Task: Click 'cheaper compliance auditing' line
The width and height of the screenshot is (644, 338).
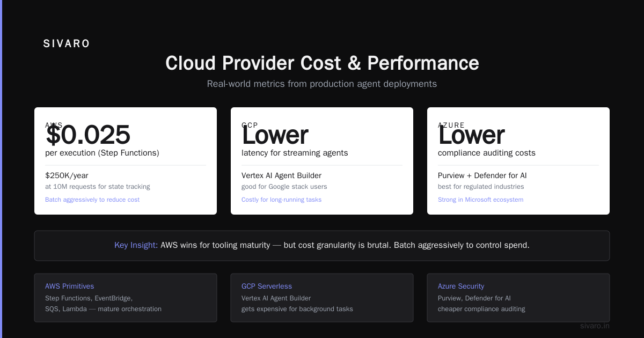Action: click(481, 309)
